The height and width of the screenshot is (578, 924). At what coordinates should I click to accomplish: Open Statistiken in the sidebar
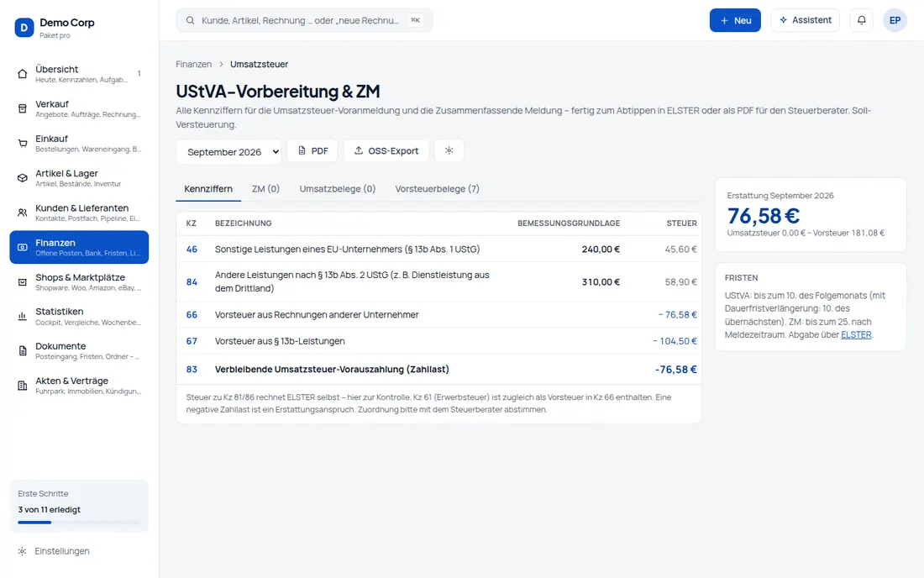(x=79, y=317)
